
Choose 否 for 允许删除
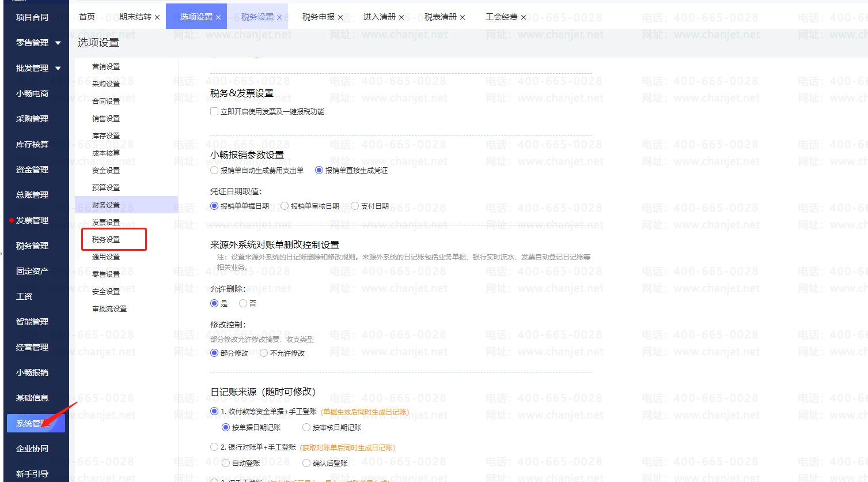(x=243, y=303)
